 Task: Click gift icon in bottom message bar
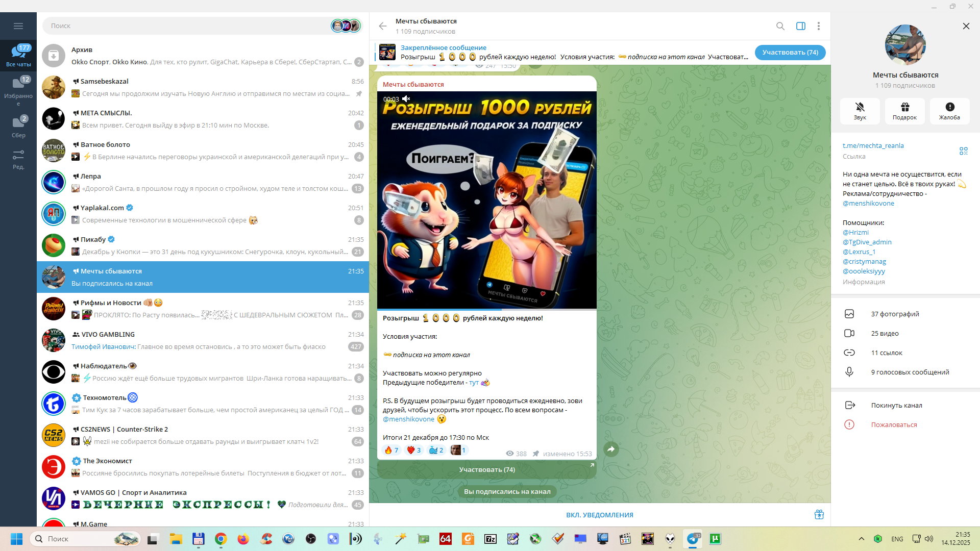point(819,515)
